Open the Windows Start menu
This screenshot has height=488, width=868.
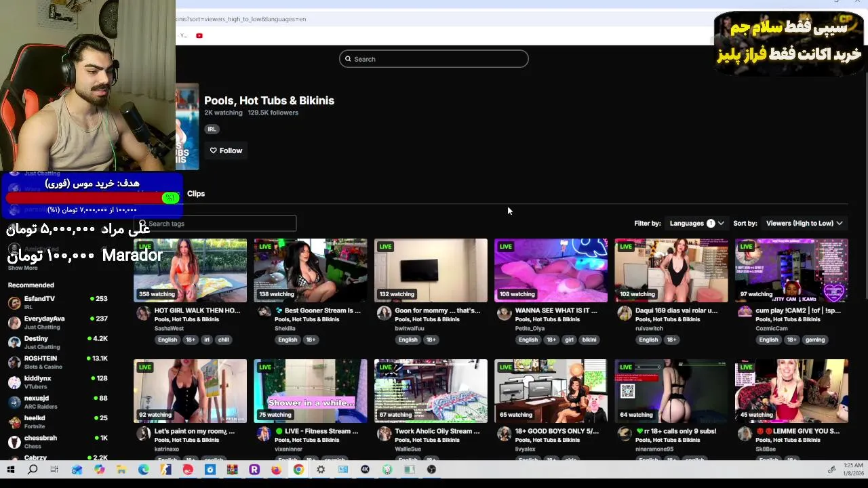pyautogui.click(x=11, y=470)
